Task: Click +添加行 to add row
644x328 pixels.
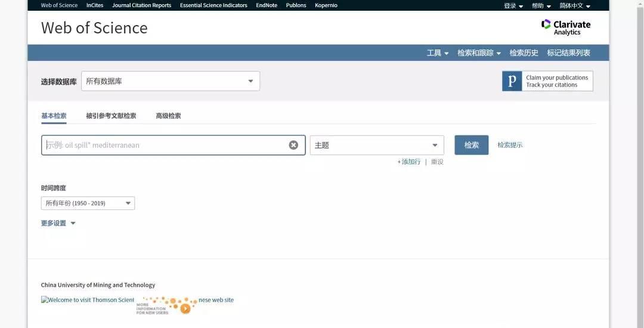Action: (409, 162)
